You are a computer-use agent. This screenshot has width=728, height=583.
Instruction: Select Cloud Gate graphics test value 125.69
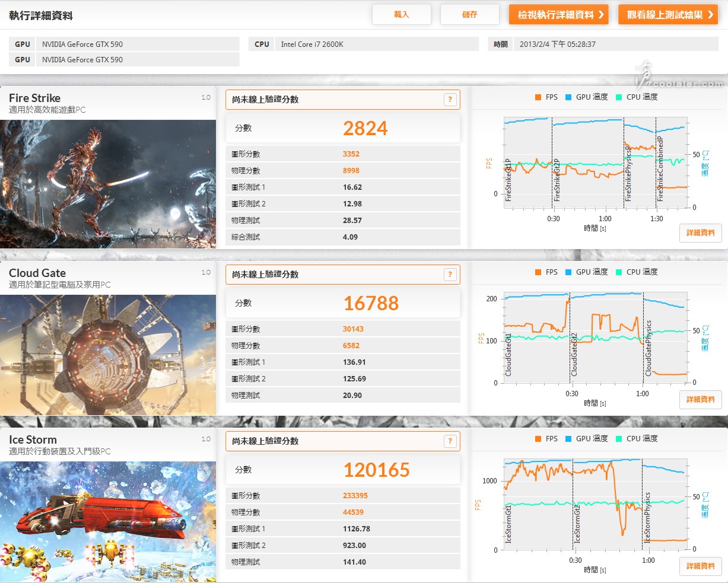coord(354,379)
